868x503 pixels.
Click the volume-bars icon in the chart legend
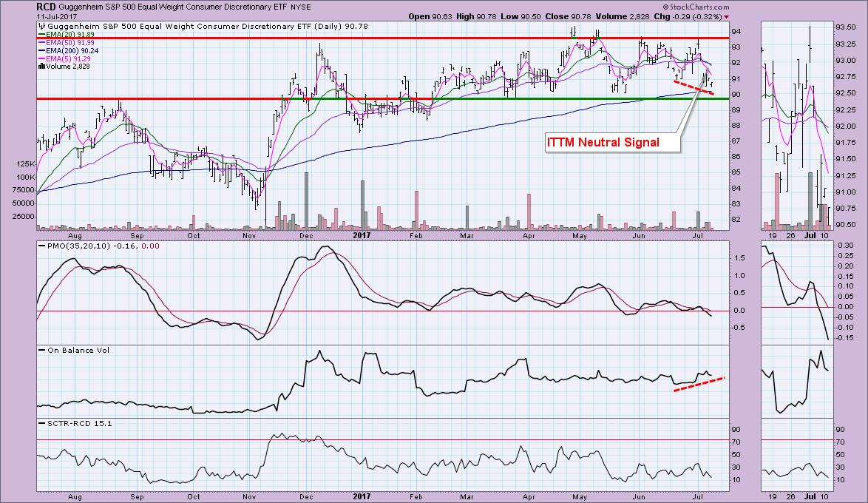(41, 67)
